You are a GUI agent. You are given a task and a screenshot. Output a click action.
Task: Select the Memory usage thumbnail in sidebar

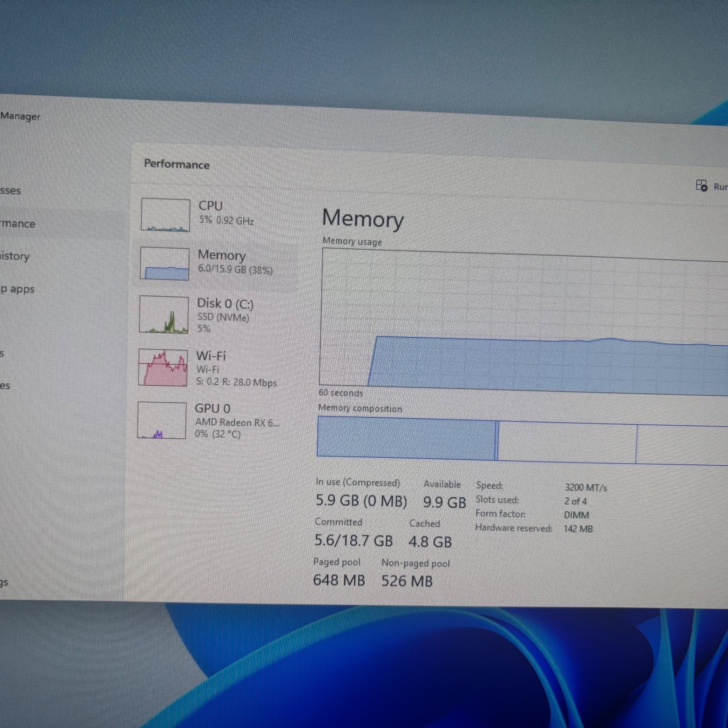(x=165, y=264)
